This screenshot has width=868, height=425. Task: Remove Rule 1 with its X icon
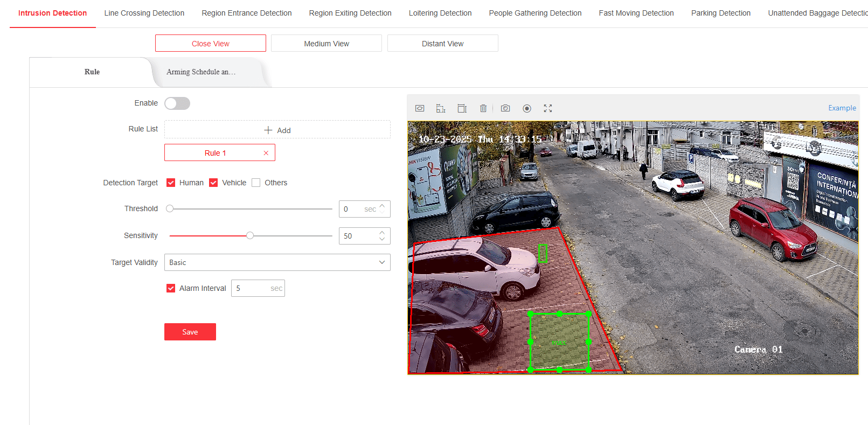coord(266,153)
